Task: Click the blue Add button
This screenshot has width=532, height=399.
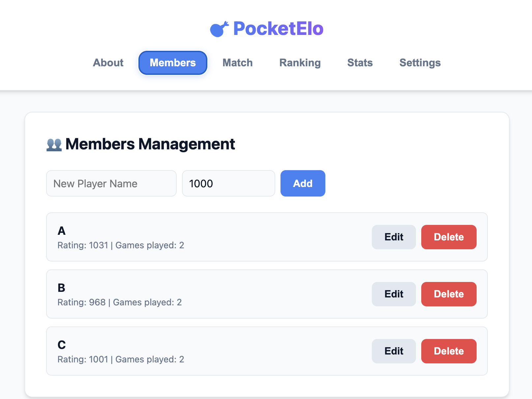Action: pyautogui.click(x=303, y=183)
